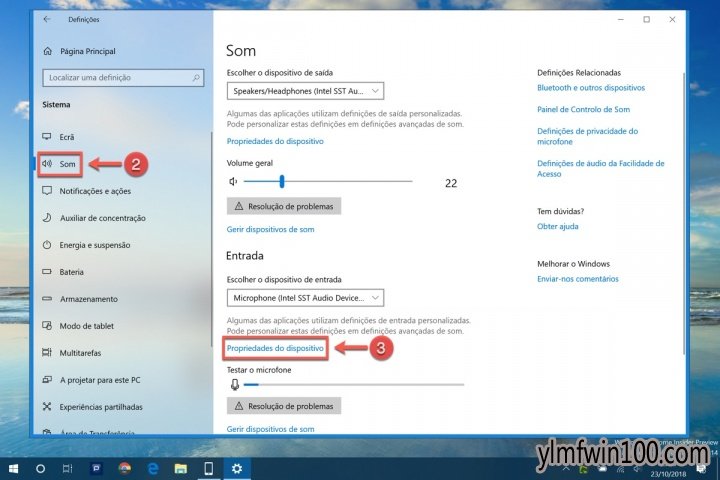Screen dimensions: 720x480
Task: Focus the Localizar uma definição search field
Action: pos(123,78)
